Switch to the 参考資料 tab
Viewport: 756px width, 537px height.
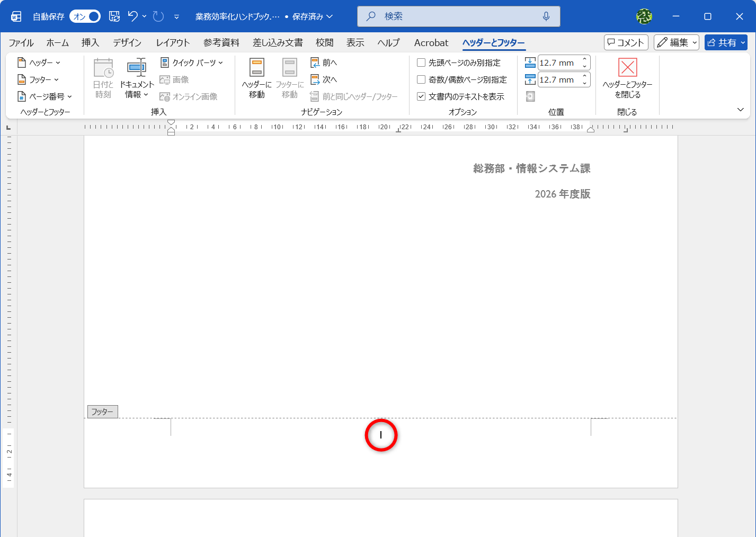point(221,43)
